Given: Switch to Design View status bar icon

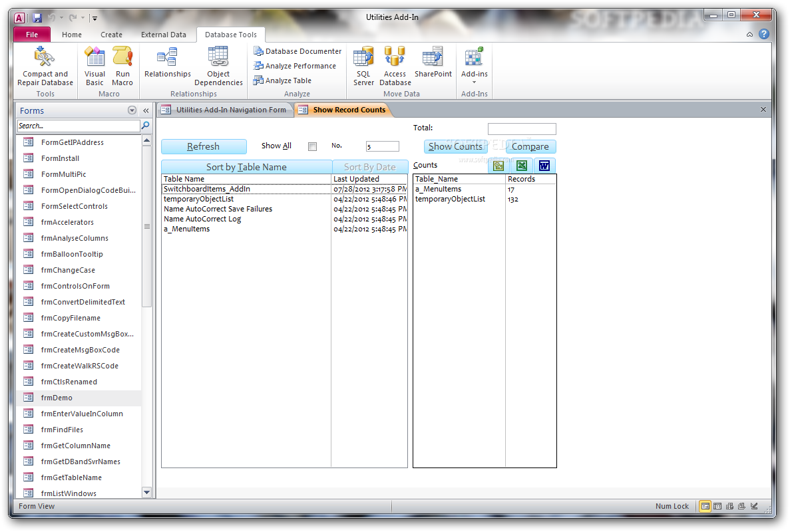Looking at the screenshot, I should coord(754,506).
